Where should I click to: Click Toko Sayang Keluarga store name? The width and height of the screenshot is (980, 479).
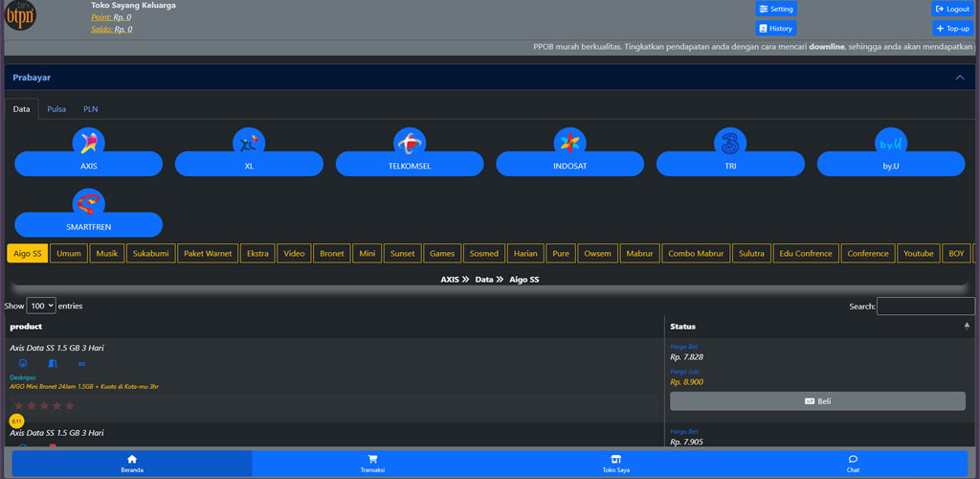[133, 5]
